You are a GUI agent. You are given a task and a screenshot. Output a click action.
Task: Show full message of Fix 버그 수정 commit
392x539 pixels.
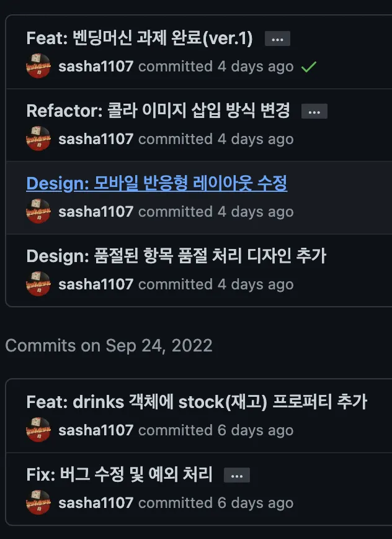(x=236, y=476)
